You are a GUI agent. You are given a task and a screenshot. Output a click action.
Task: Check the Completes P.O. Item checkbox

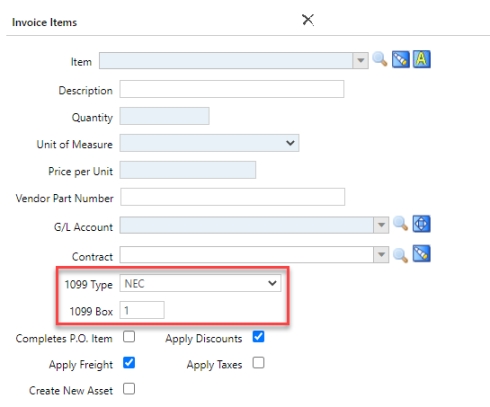[129, 337]
